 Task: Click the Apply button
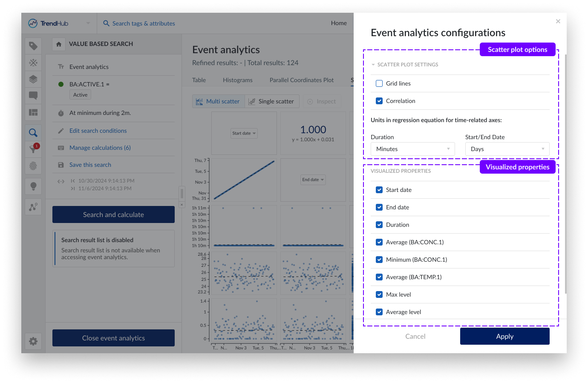[504, 336]
